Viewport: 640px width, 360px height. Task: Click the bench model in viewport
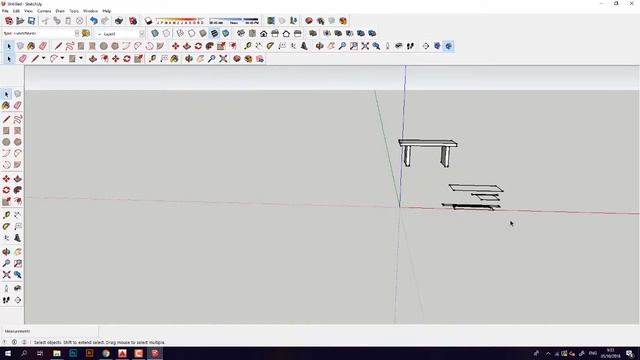click(x=427, y=153)
